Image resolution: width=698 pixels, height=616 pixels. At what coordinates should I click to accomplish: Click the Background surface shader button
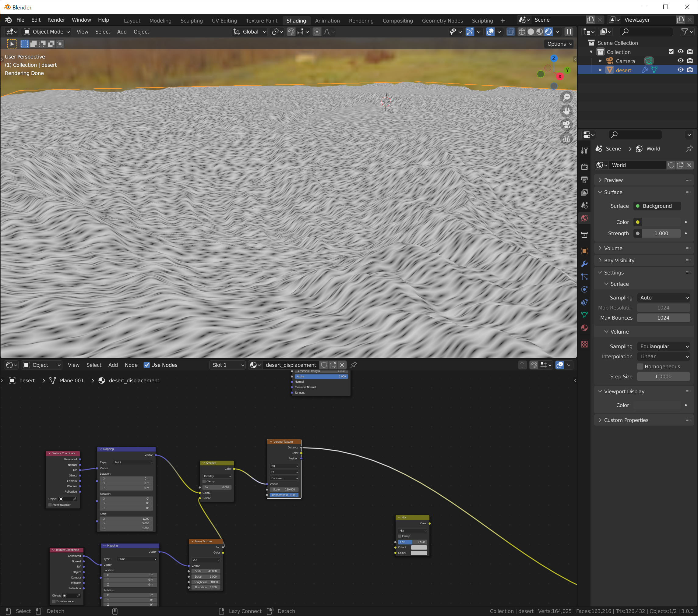(x=657, y=206)
